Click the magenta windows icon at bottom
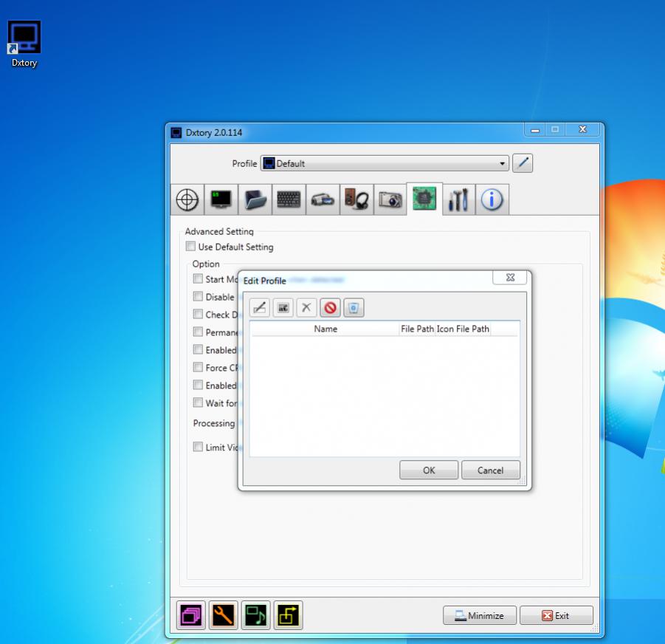Screen dimensions: 665x644 click(x=191, y=615)
